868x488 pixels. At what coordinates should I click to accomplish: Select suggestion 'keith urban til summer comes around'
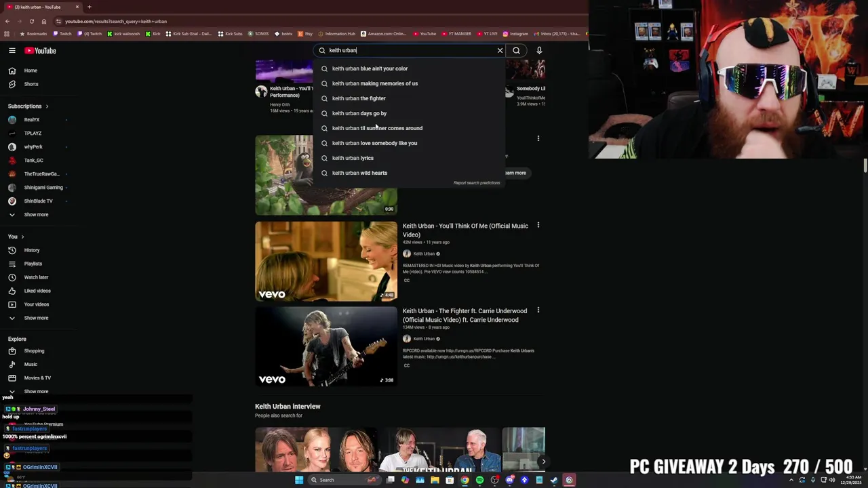point(410,128)
